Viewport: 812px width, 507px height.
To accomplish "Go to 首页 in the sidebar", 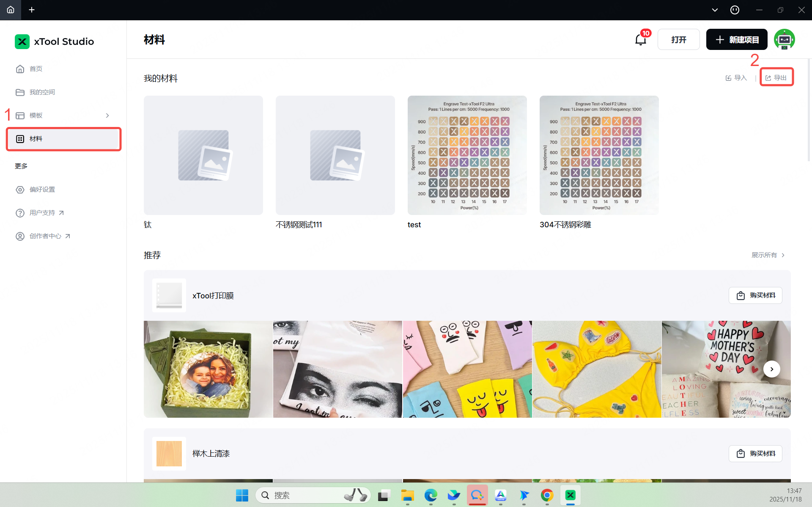I will pos(36,69).
